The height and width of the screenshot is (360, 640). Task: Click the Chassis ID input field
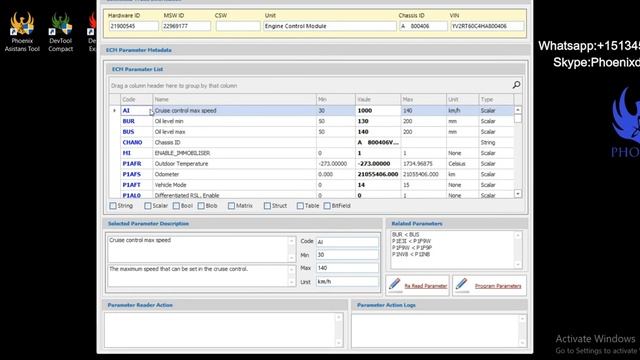[423, 26]
